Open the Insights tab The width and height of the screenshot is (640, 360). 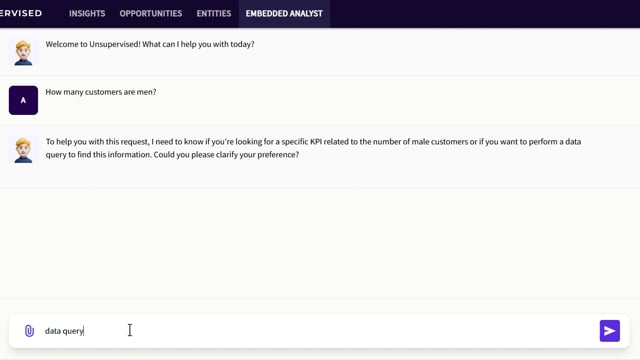87,13
